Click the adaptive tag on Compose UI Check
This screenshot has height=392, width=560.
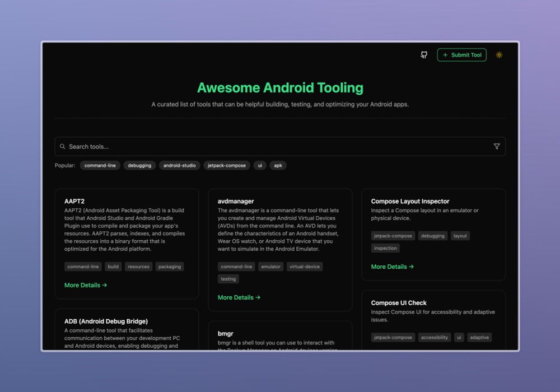tap(479, 337)
